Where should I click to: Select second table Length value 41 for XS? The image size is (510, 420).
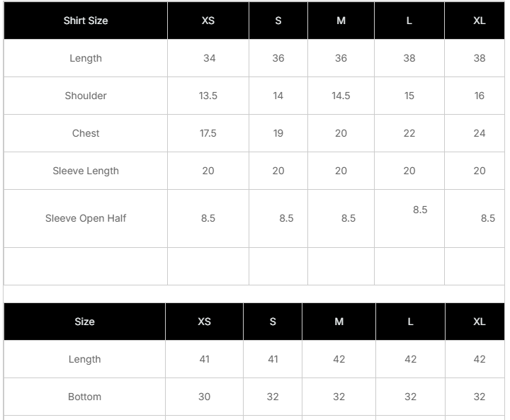click(204, 359)
